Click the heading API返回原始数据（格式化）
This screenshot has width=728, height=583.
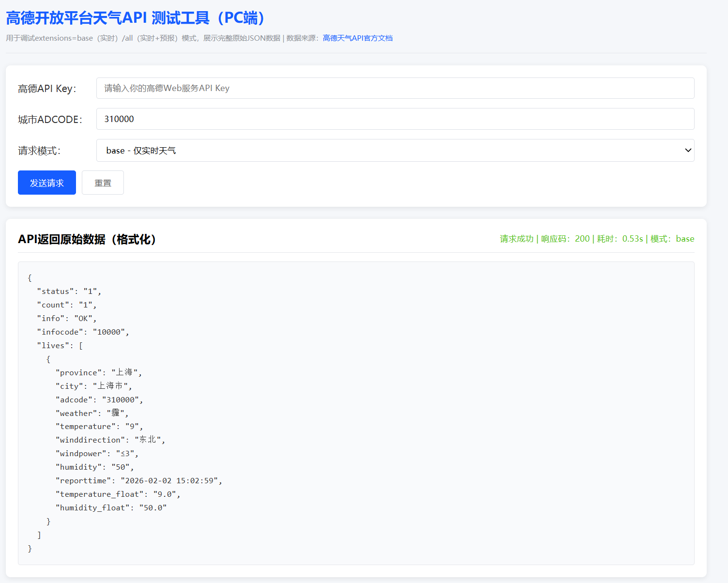click(87, 239)
